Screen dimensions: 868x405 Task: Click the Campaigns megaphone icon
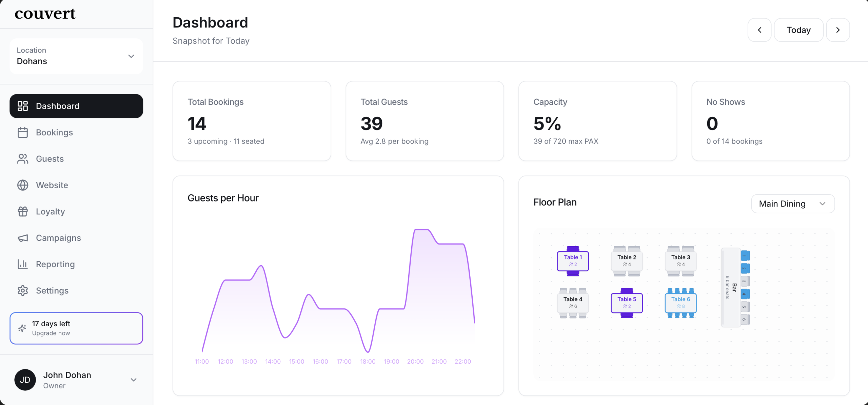(x=22, y=238)
